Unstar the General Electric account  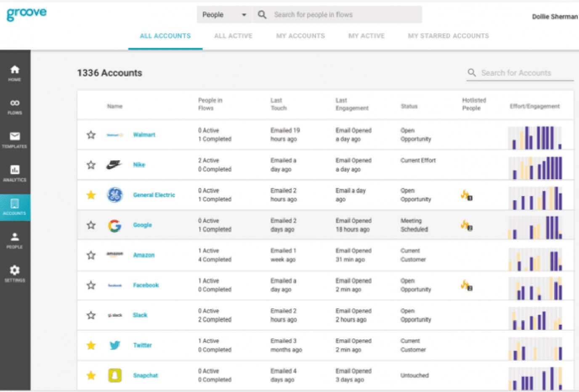coord(91,195)
